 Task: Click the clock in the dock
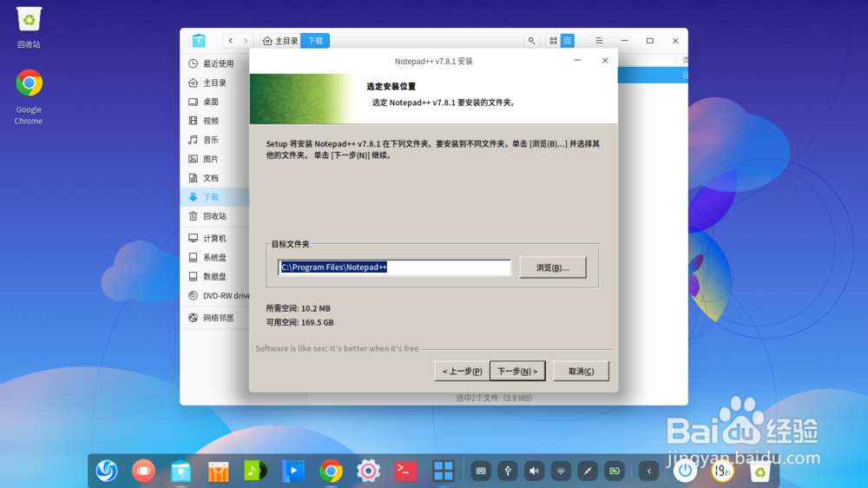pyautogui.click(x=722, y=472)
